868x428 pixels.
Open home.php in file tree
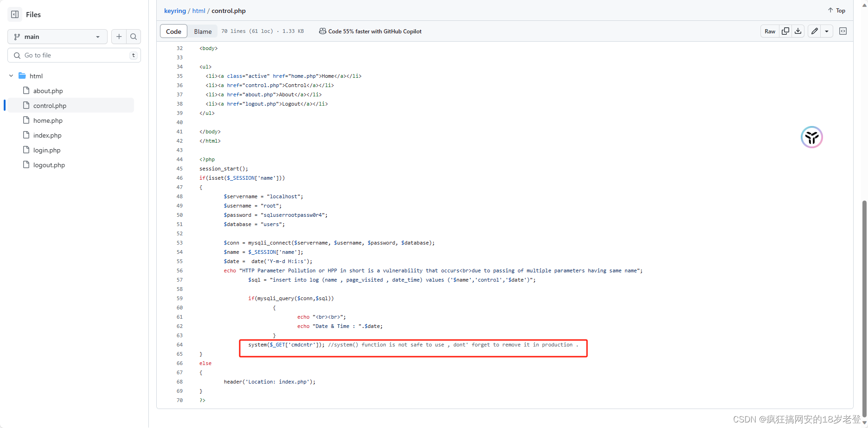(x=48, y=120)
